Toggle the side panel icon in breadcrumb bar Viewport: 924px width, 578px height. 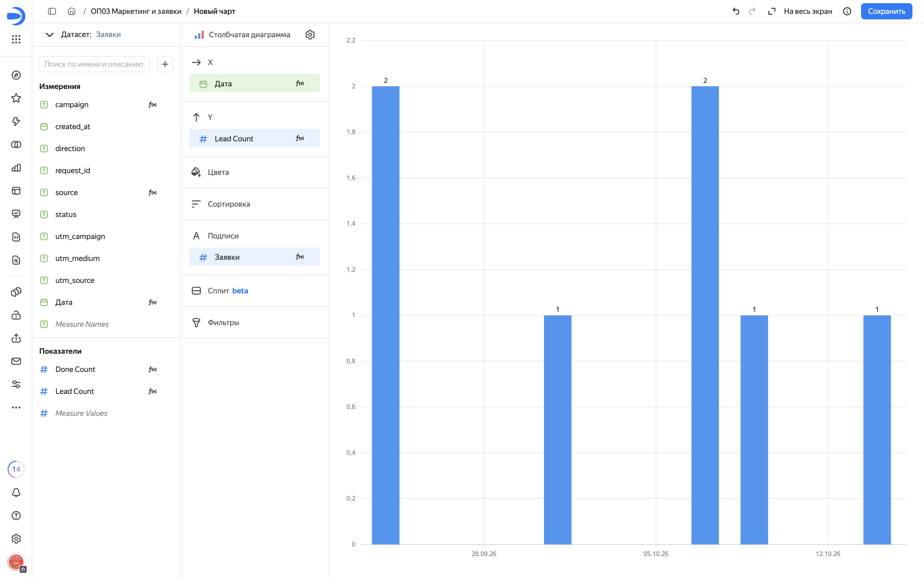[52, 12]
